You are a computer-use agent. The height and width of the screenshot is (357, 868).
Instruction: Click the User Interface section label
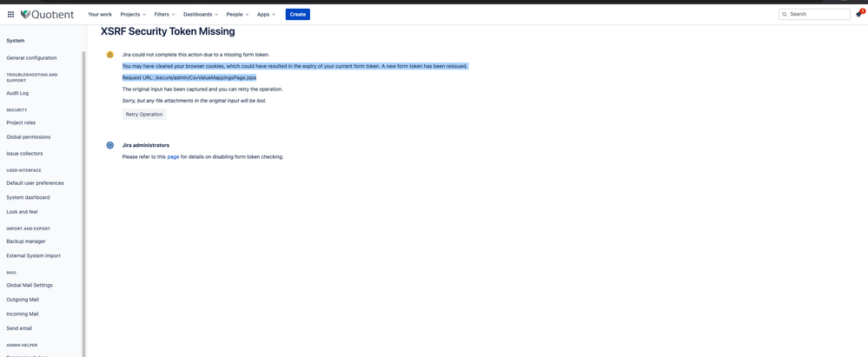click(x=23, y=170)
